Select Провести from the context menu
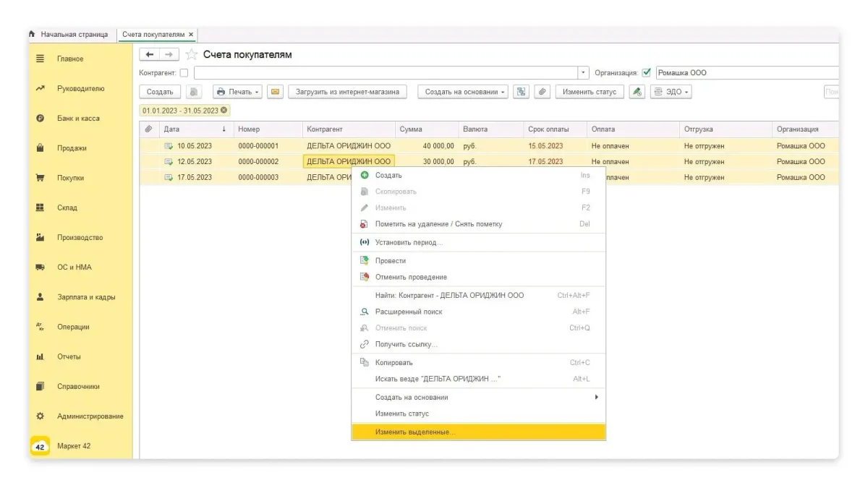Viewport: 868px width, 488px height. (x=391, y=261)
